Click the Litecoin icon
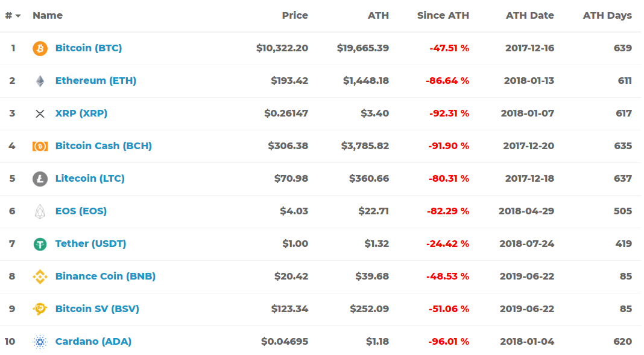The height and width of the screenshot is (355, 644). pyautogui.click(x=40, y=178)
